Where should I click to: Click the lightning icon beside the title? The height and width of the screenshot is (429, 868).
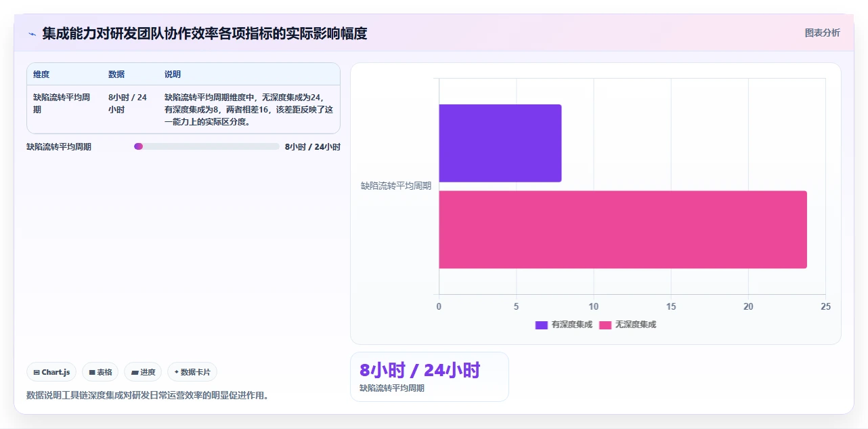click(x=32, y=34)
